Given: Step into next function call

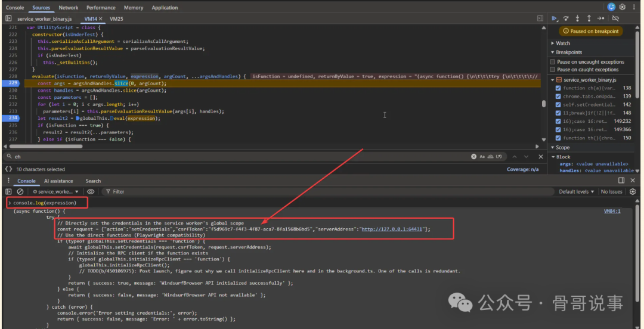Looking at the screenshot, I should pyautogui.click(x=578, y=18).
